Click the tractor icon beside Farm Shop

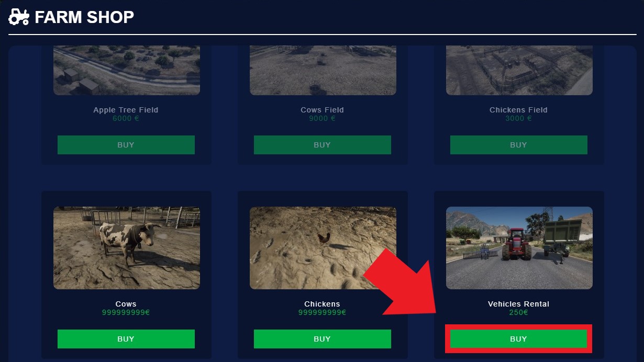click(19, 17)
